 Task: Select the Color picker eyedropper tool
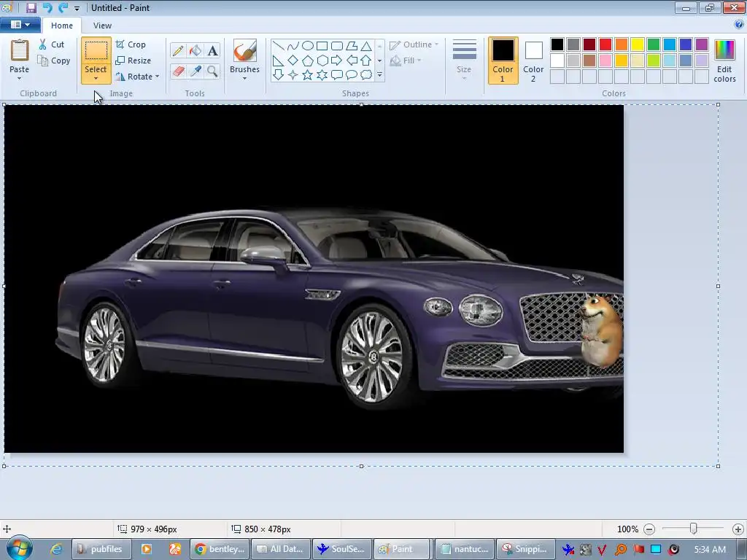[196, 71]
